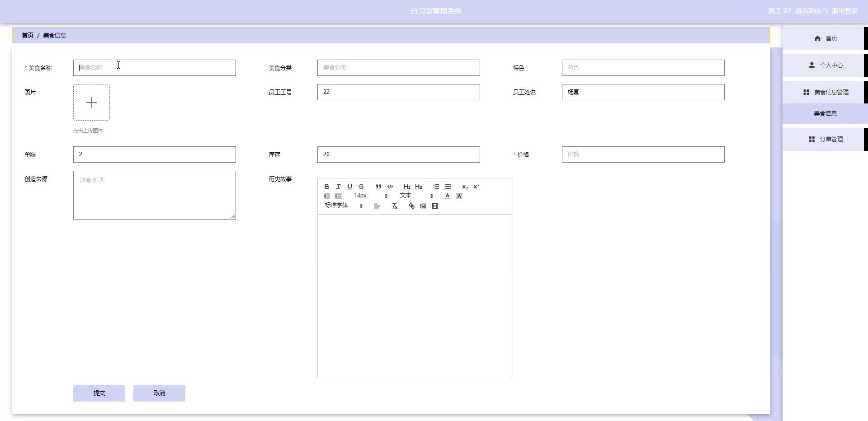
Task: Cancel the form with 取消 button
Action: [159, 393]
